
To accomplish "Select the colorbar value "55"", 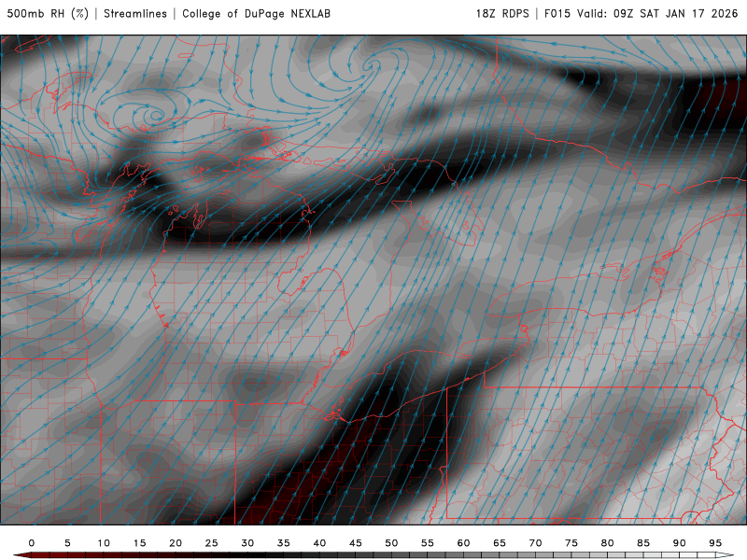I will [x=428, y=543].
